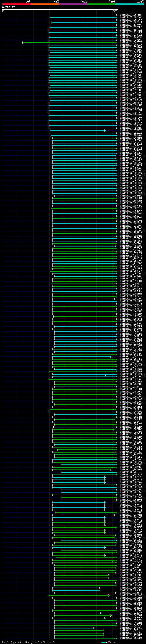146x644 pixels.
Task: Select hit label UniRef100_Q84KP5
Action: [x=131, y=196]
